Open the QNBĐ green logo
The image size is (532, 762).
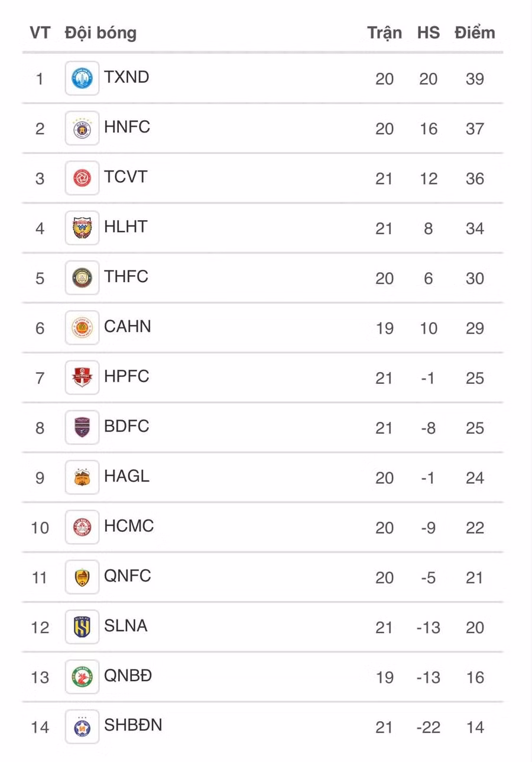(x=82, y=676)
